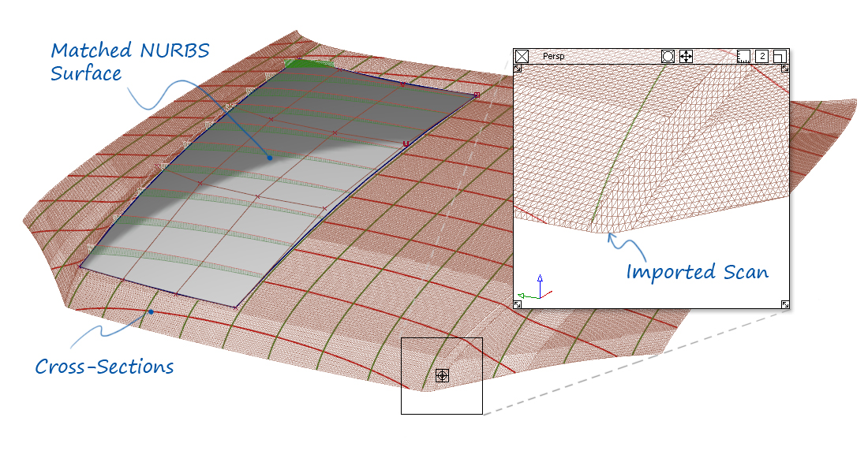
Task: Click the Imported Scan annotation label
Action: point(698,272)
